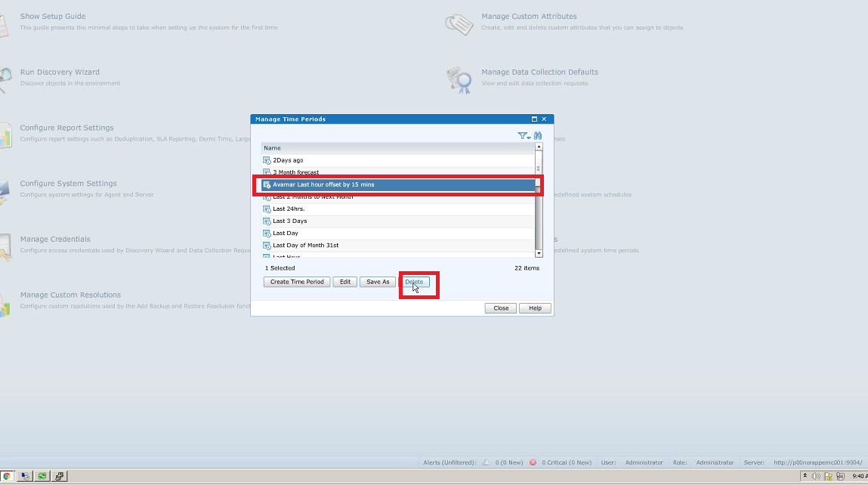Open Configure System Settings link

(x=68, y=184)
